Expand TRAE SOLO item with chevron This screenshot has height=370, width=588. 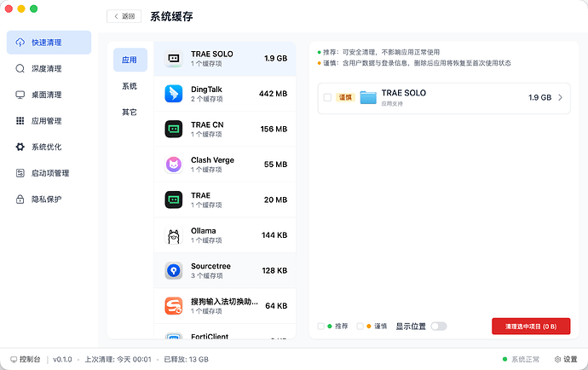click(560, 97)
